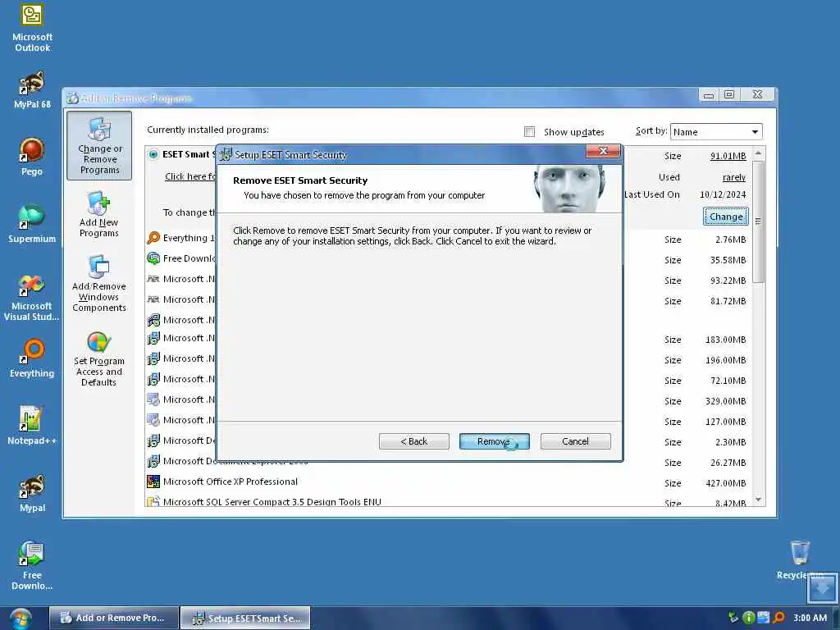Click the rarely used frequency link
Image resolution: width=840 pixels, height=630 pixels.
[734, 177]
